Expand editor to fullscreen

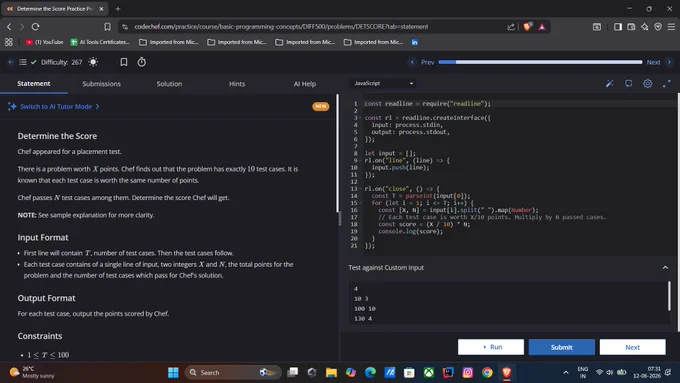[667, 84]
